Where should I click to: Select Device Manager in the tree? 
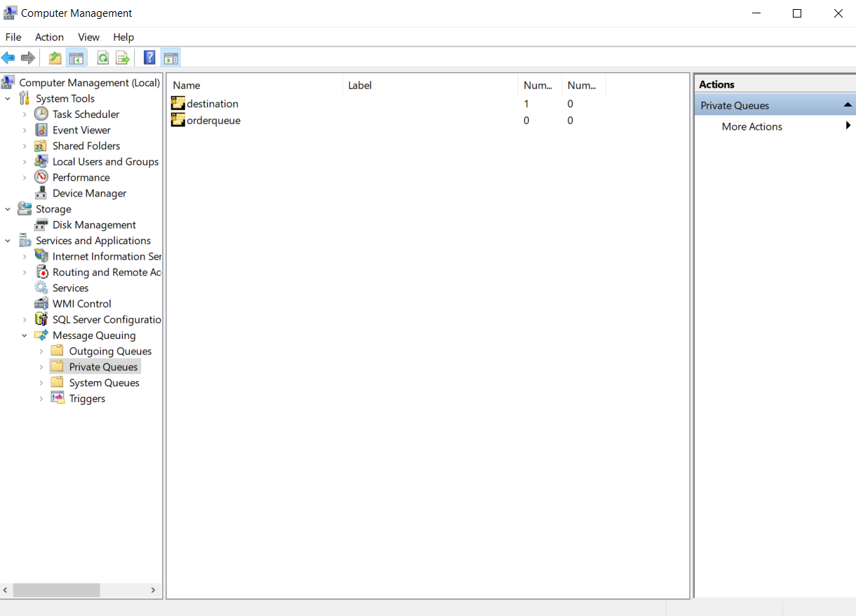(x=89, y=193)
